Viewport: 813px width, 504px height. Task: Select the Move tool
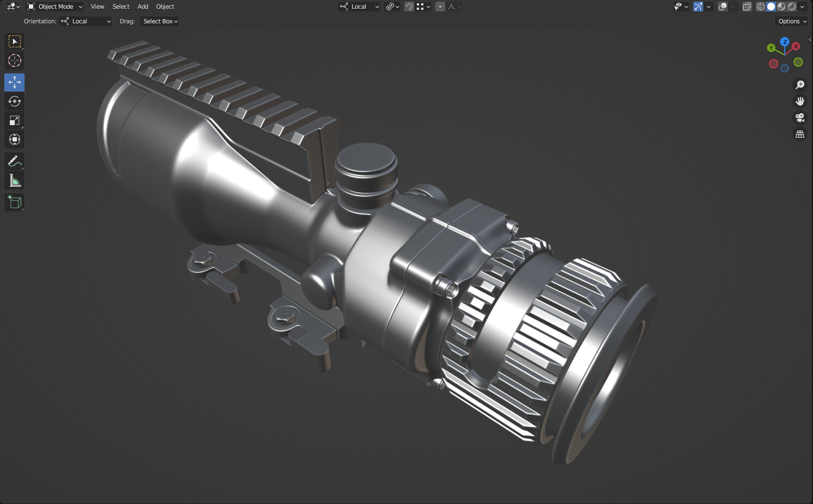pos(14,82)
